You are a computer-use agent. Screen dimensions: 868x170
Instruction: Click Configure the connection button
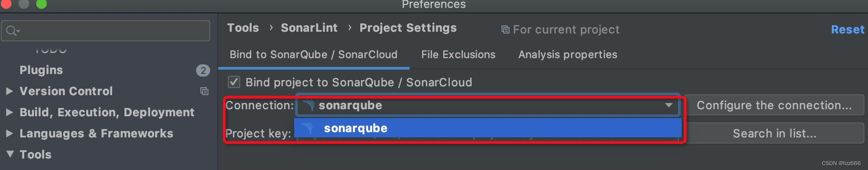point(774,105)
